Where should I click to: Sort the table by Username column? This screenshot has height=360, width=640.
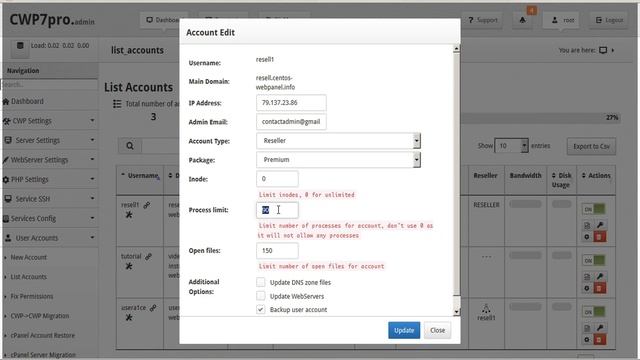pyautogui.click(x=140, y=176)
